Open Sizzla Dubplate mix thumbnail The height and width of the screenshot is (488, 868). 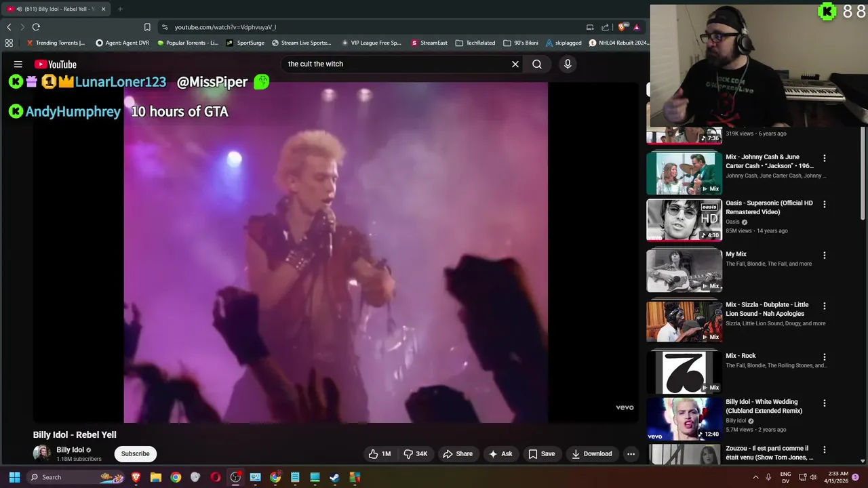pyautogui.click(x=684, y=321)
